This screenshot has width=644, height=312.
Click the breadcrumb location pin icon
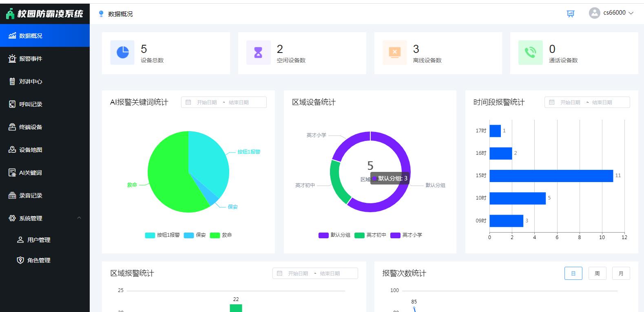(x=101, y=14)
